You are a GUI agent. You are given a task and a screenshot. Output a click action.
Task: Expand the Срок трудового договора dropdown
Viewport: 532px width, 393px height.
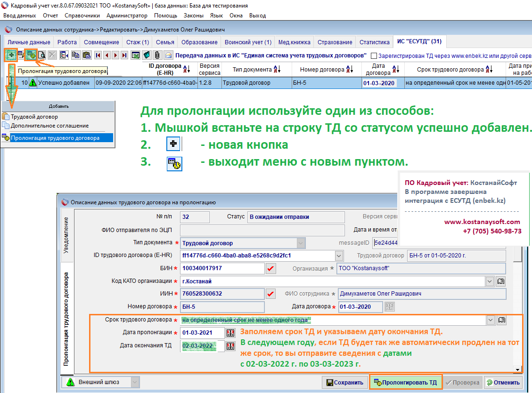coord(490,320)
